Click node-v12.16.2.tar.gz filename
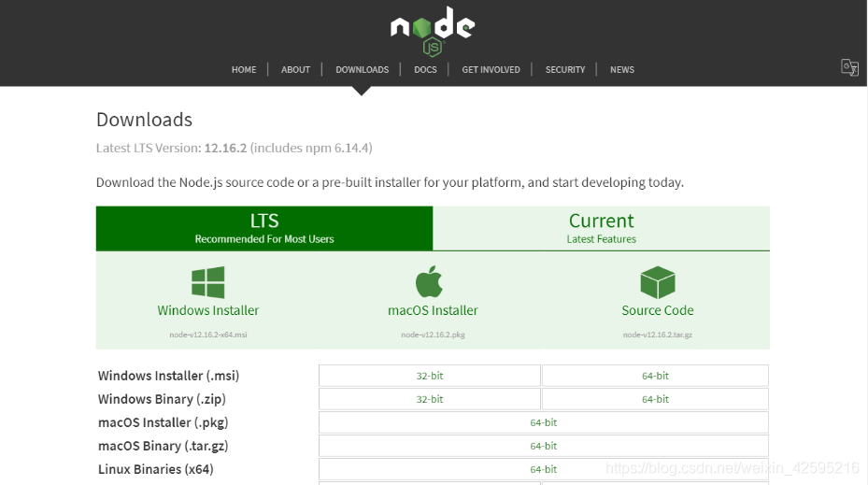Screen dimensions: 868x485 click(658, 335)
